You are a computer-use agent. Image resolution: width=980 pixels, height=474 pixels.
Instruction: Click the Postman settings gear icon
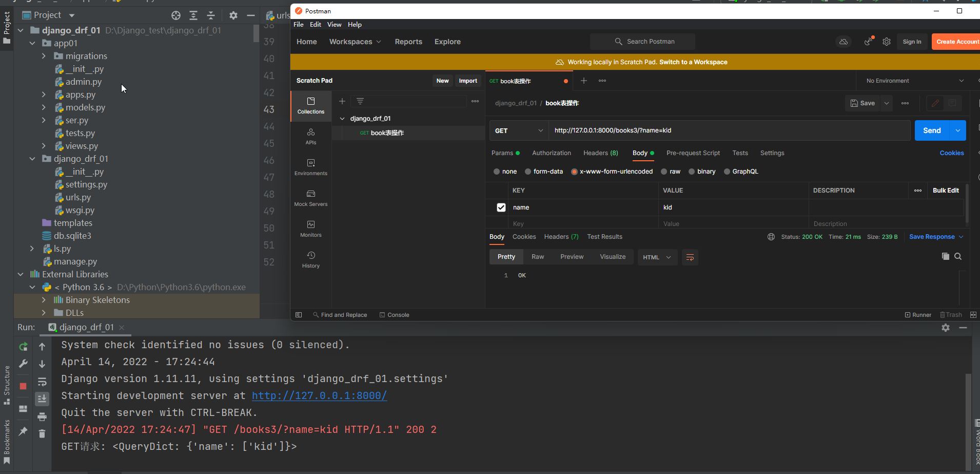coord(887,42)
